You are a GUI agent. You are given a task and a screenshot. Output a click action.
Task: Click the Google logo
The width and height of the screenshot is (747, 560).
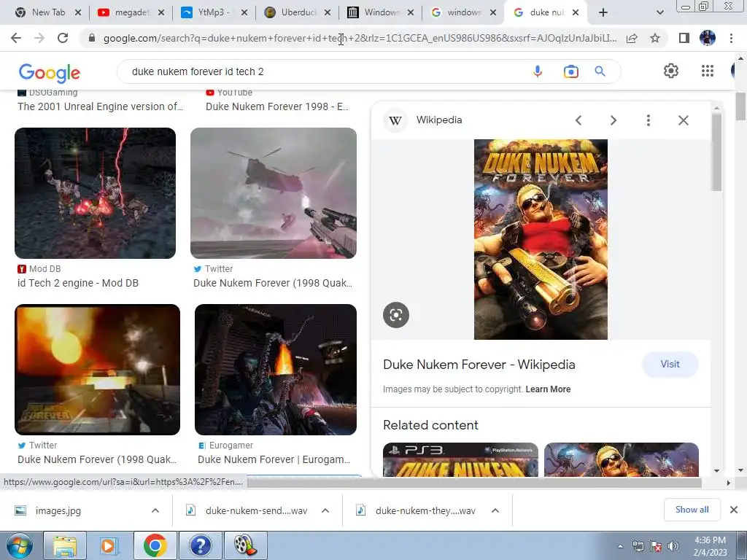[50, 72]
